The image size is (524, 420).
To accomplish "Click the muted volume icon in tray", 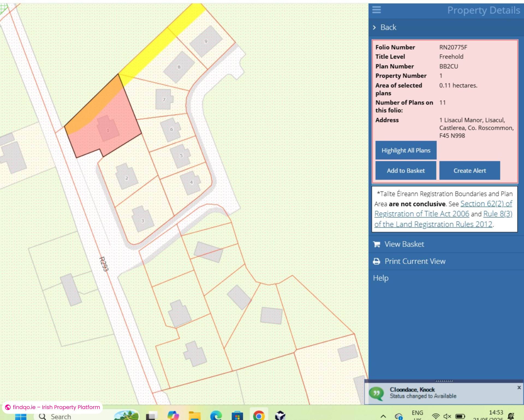I will coord(447,416).
